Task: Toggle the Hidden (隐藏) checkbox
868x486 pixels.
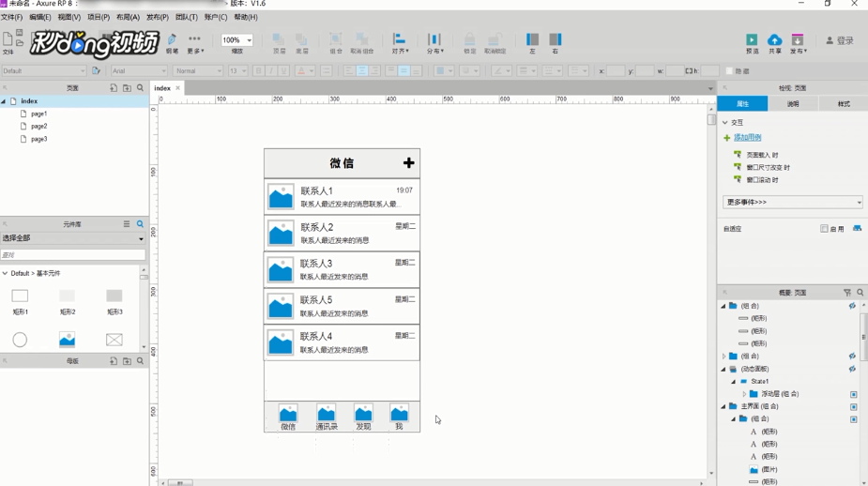Action: coord(730,71)
